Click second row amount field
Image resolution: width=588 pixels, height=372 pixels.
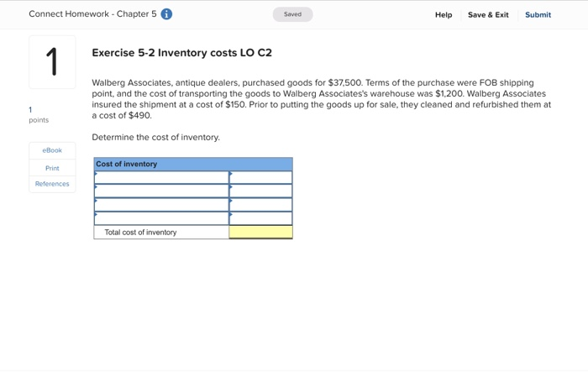(260, 191)
